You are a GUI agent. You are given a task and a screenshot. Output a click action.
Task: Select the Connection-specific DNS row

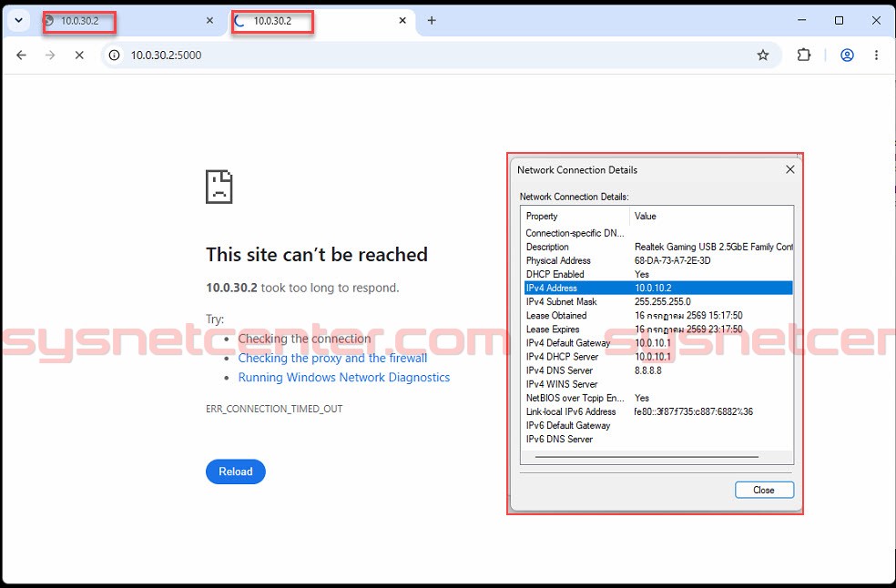[658, 233]
